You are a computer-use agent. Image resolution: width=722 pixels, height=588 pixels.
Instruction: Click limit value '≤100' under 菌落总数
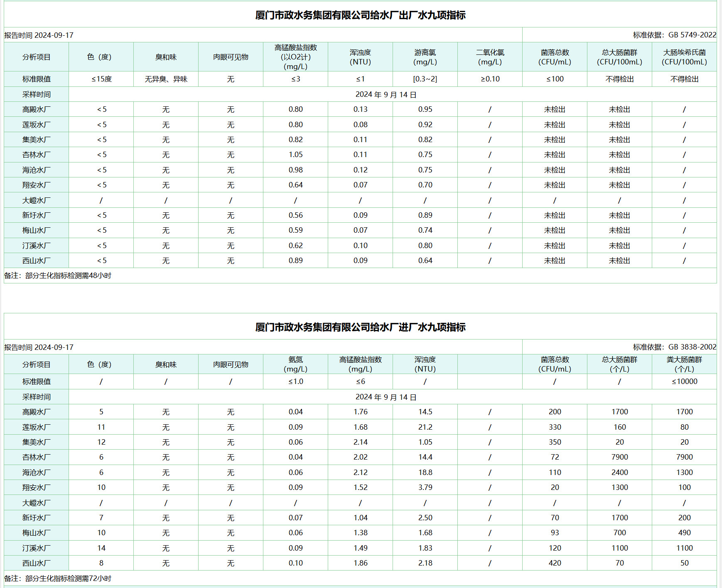(555, 79)
